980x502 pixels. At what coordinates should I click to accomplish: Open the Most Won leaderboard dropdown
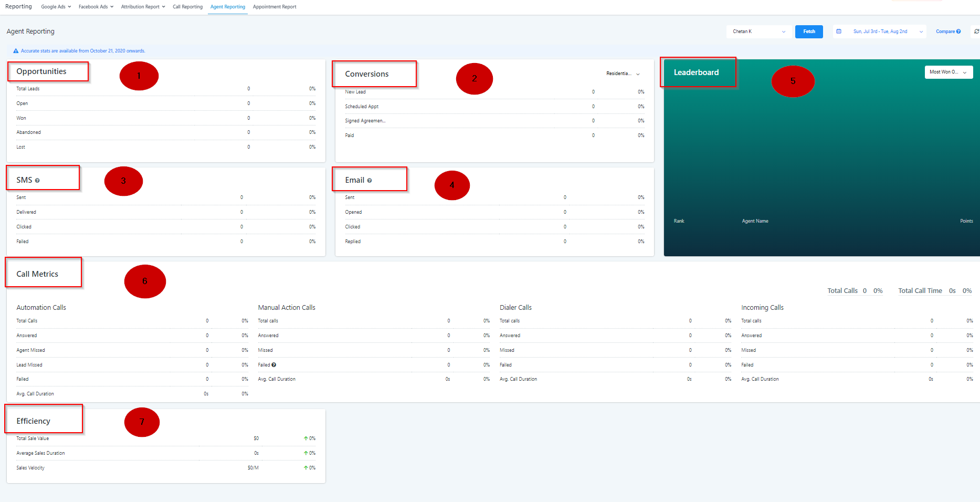[948, 72]
